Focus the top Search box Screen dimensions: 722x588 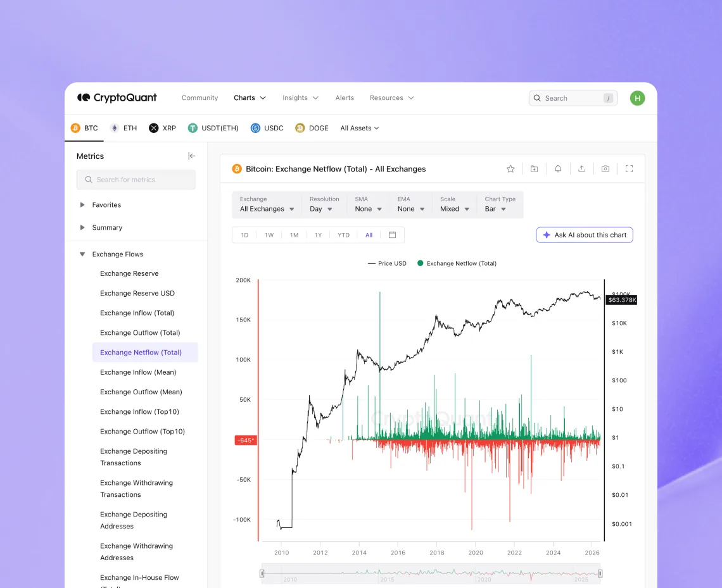tap(573, 98)
